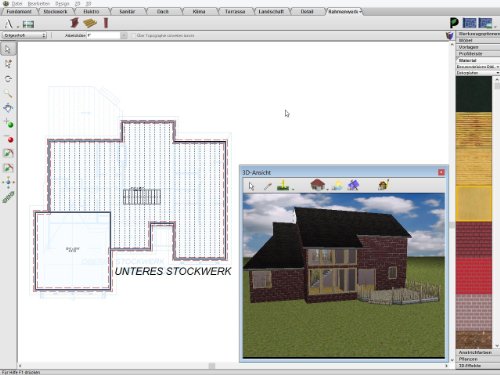
Task: Click the Abstand input field
Action: 103,35
